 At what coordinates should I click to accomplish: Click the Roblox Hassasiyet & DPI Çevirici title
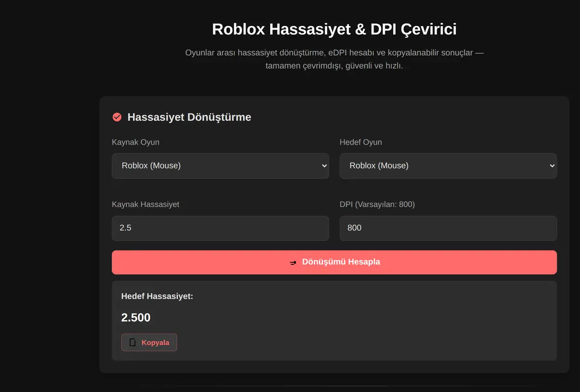(x=334, y=29)
